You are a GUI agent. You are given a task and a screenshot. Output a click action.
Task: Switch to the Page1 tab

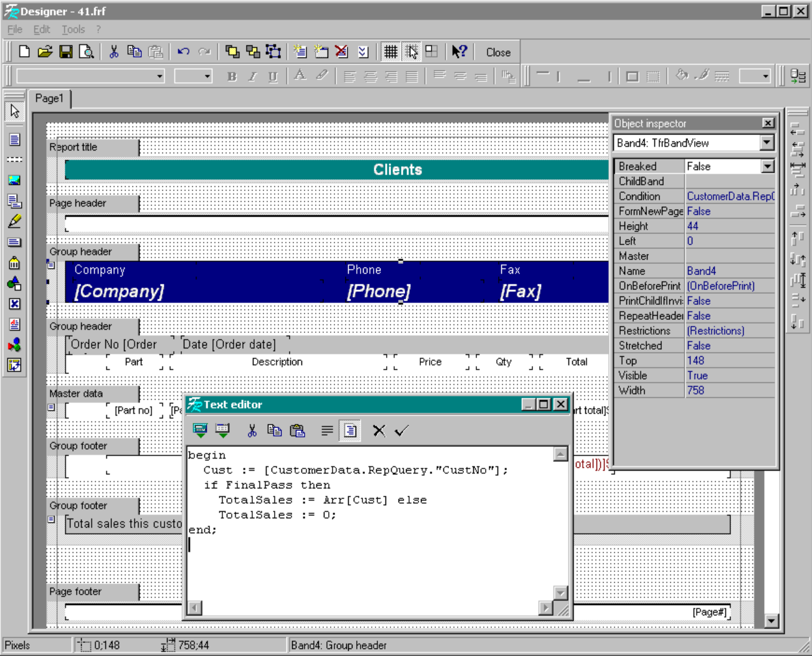click(x=49, y=98)
